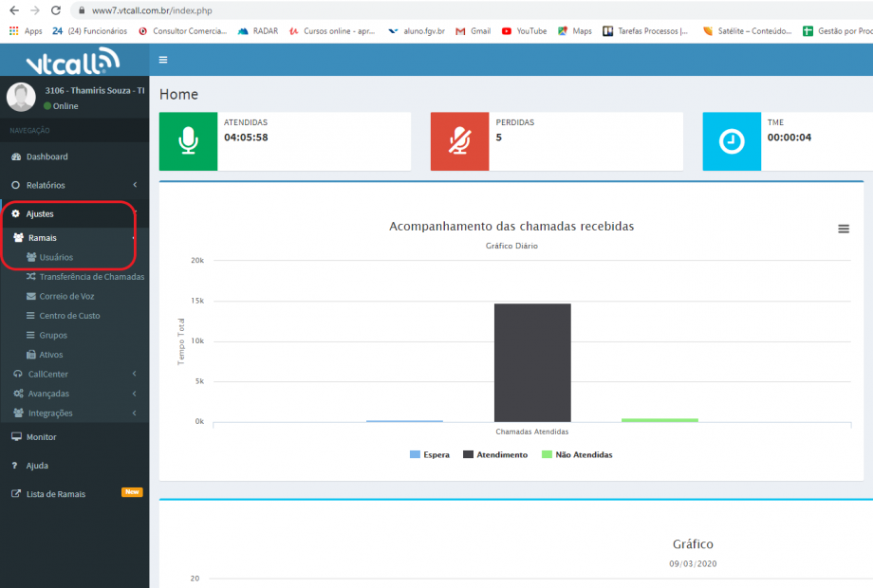Image resolution: width=873 pixels, height=588 pixels.
Task: Open the chart context menu icon
Action: (843, 229)
